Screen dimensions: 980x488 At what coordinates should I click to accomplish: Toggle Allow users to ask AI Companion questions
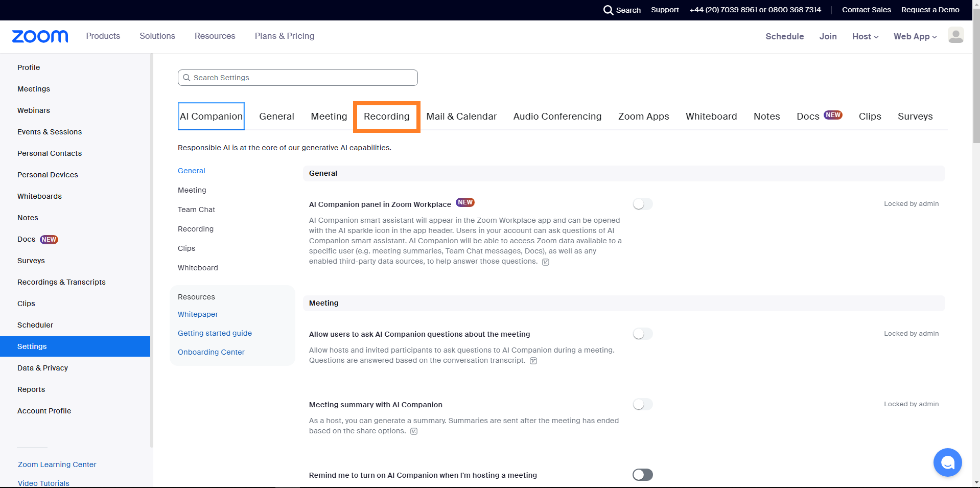coord(643,334)
